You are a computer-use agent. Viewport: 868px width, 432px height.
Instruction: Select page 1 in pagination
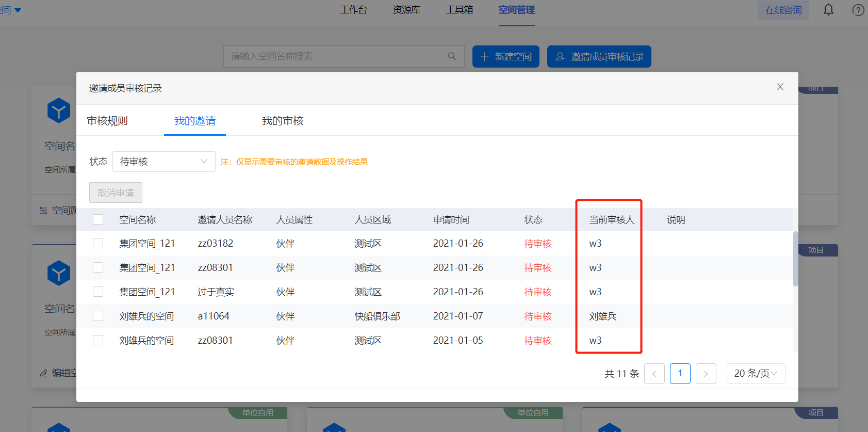coord(680,374)
